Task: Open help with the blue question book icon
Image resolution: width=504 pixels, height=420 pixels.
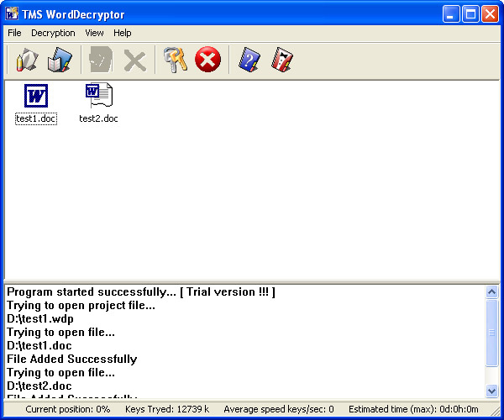Action: point(249,60)
